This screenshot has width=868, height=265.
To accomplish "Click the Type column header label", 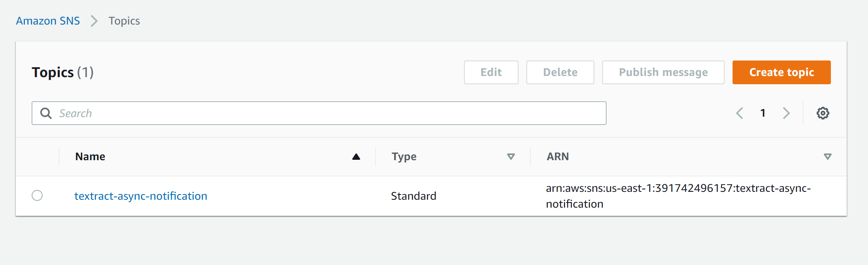I will click(404, 157).
